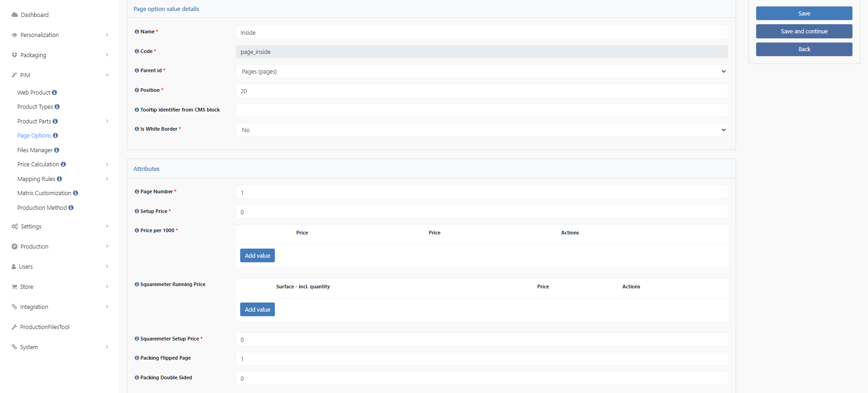The image size is (868, 393).
Task: Expand Mapping Rules submenu chevron
Action: (107, 179)
